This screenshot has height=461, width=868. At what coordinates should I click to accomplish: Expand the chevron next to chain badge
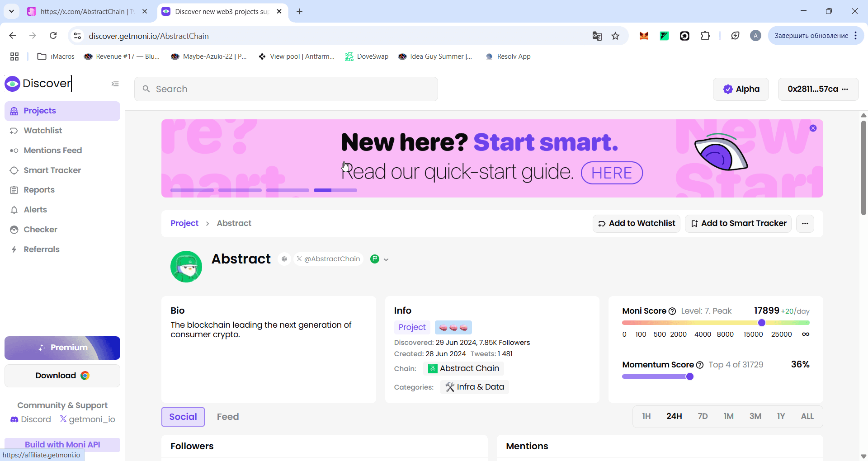(386, 259)
